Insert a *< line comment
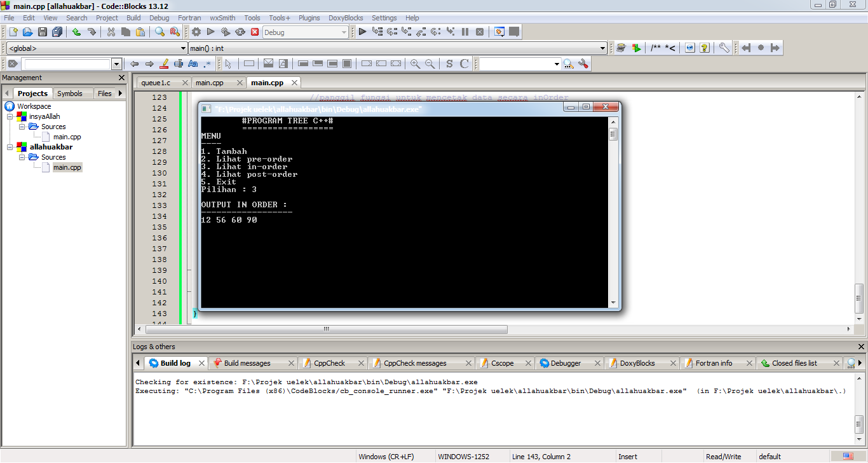Screen dimensions: 868x463 coord(670,48)
